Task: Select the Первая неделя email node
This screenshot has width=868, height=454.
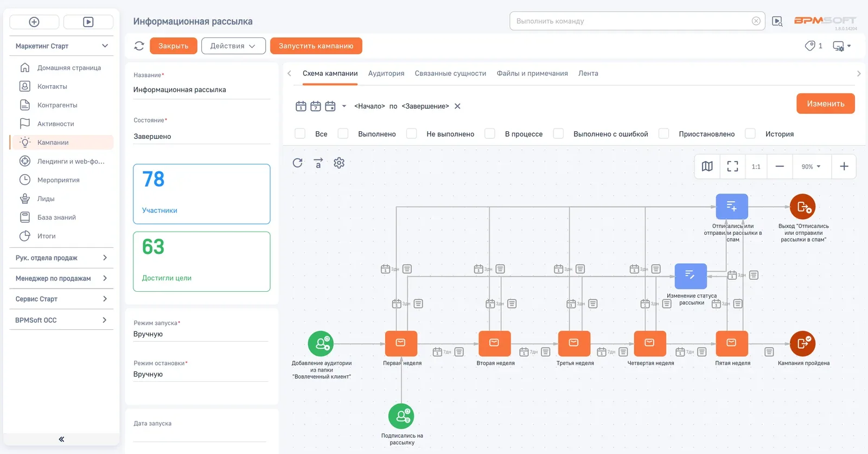Action: (x=401, y=343)
